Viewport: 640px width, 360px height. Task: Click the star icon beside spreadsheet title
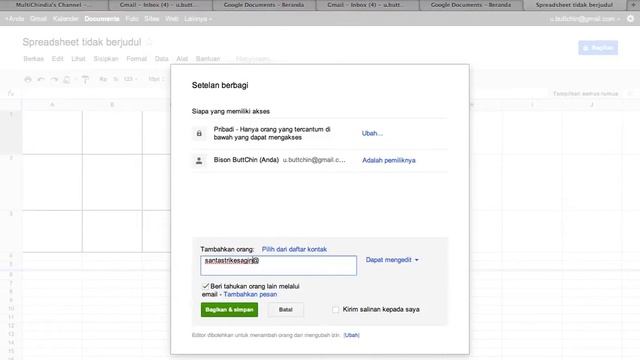pos(149,42)
